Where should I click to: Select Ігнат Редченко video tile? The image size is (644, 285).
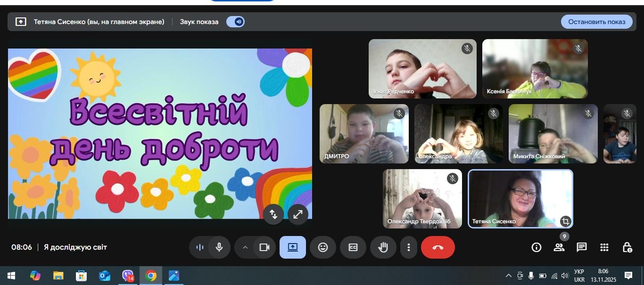coord(422,69)
